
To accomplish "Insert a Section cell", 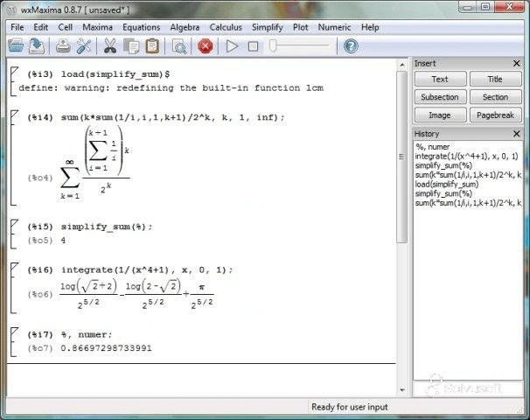I will coord(495,97).
